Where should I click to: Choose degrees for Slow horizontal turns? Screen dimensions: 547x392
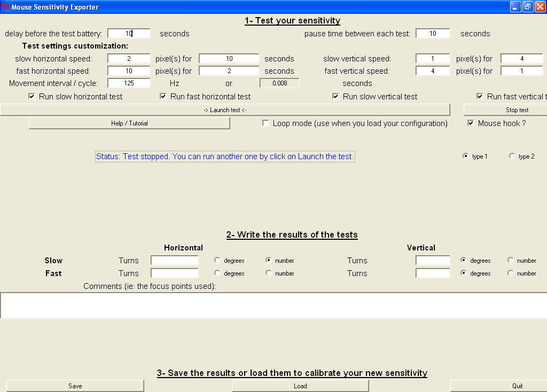pyautogui.click(x=217, y=261)
